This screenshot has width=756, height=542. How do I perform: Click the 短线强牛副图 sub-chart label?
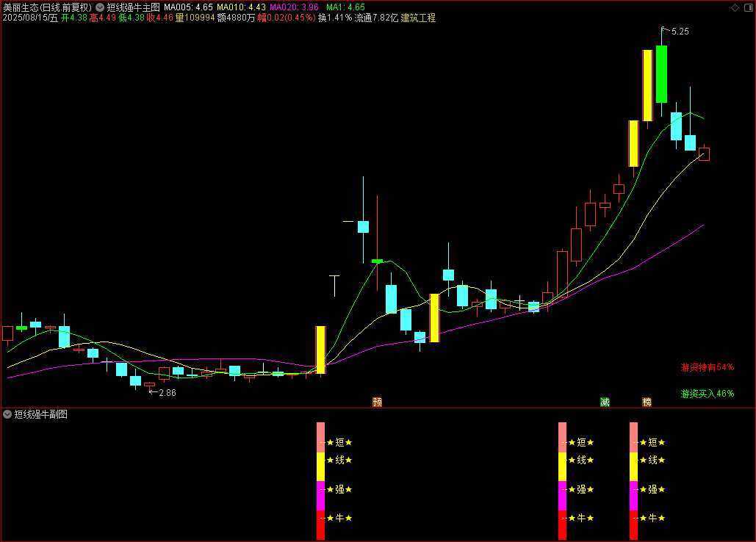tap(40, 414)
